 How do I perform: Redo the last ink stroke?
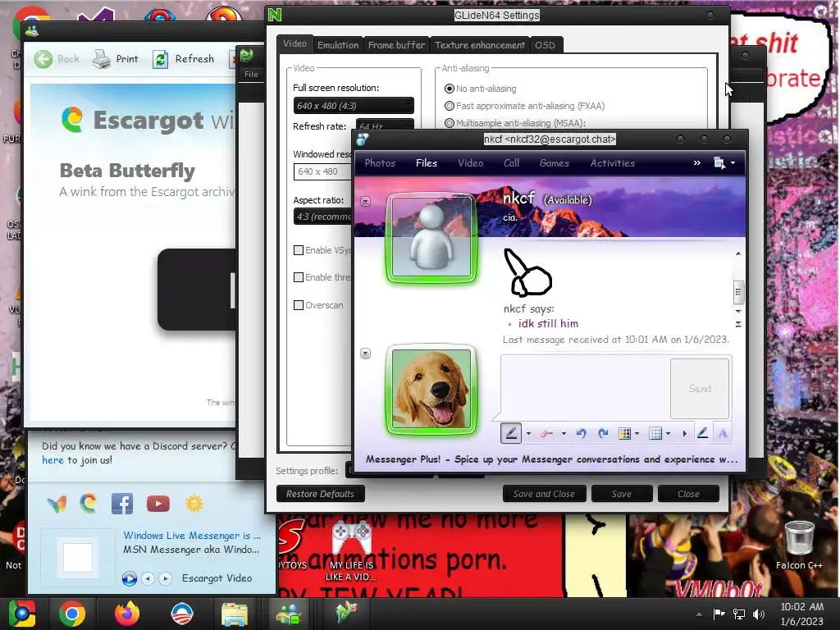(x=603, y=433)
